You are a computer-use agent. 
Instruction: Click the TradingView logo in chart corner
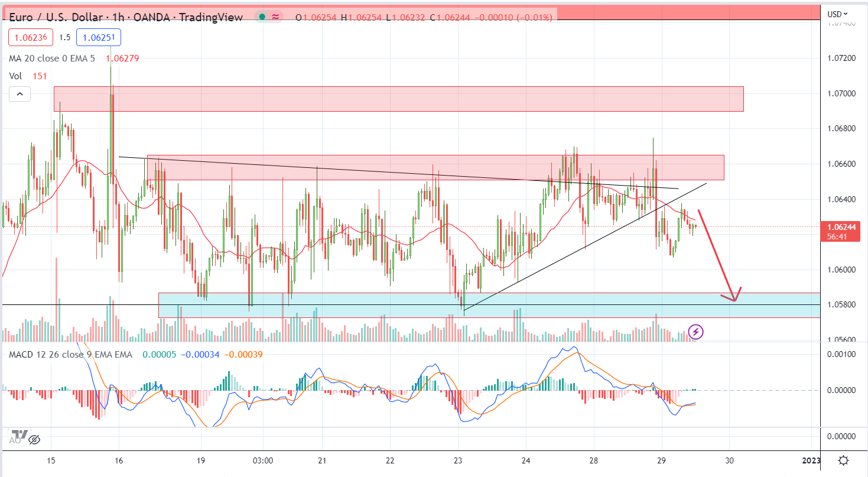pos(19,435)
